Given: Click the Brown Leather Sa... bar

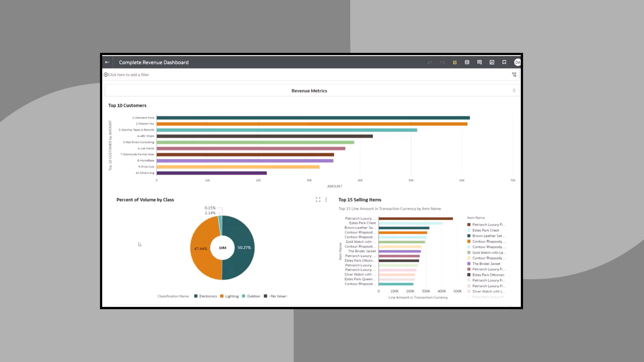Looking at the screenshot, I should 404,228.
